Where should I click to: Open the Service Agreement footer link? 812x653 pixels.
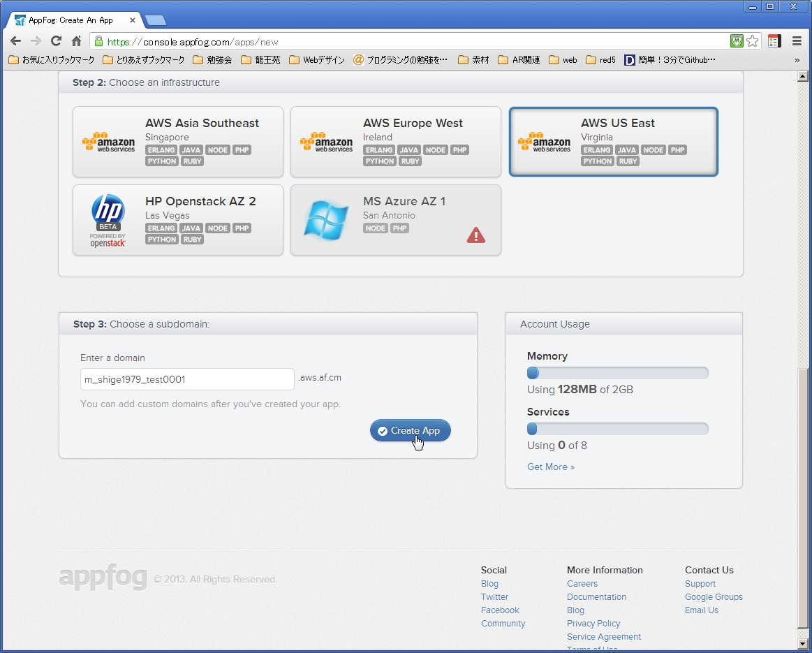[x=604, y=636]
